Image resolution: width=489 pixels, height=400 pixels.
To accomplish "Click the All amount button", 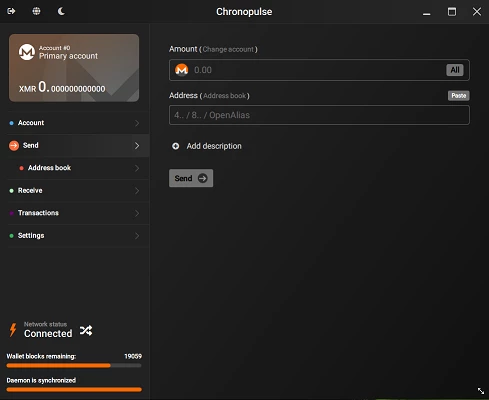I will click(x=455, y=70).
